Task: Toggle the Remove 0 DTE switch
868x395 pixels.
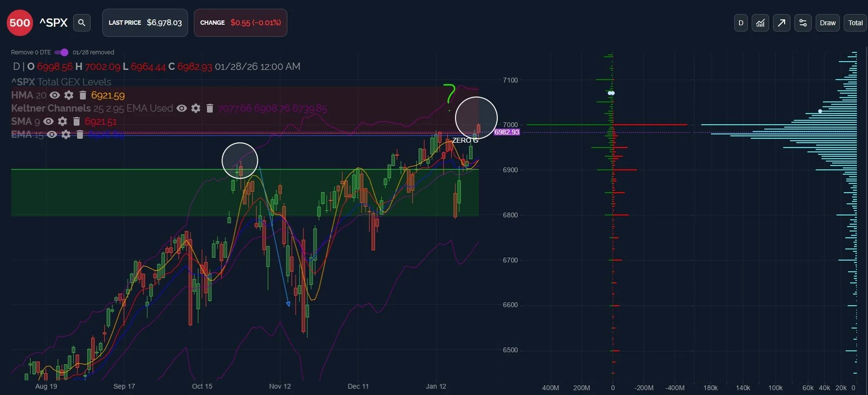Action: tap(61, 52)
